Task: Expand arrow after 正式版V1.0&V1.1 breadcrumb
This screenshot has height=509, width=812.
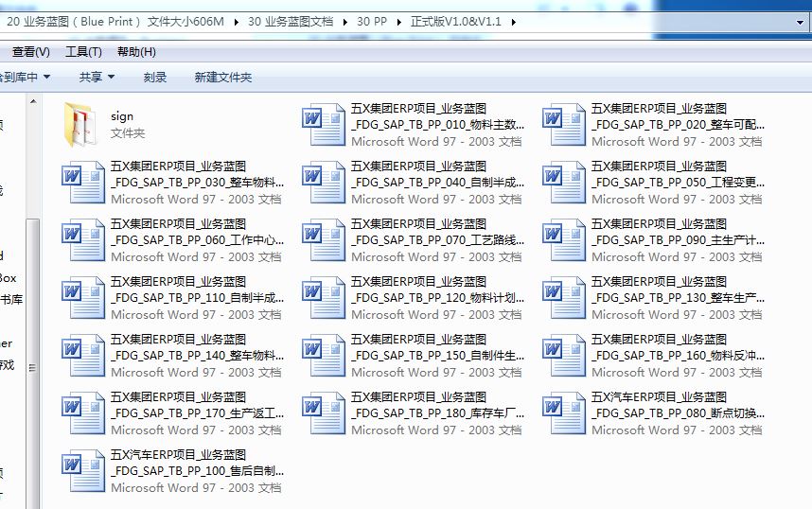Action: [513, 23]
